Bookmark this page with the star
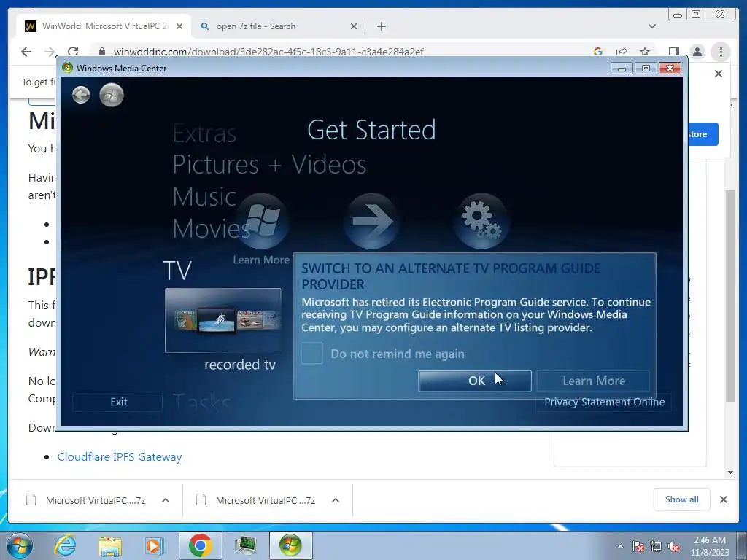This screenshot has width=747, height=560. click(645, 52)
